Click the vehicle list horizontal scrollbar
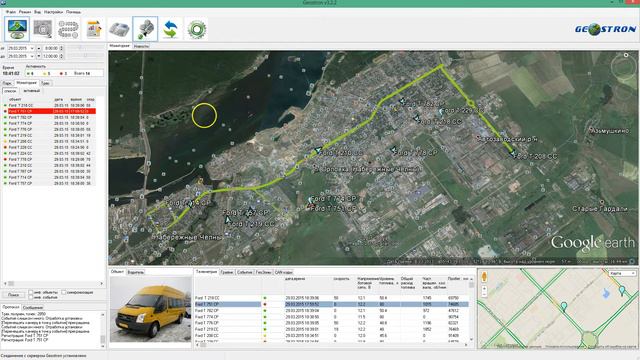Image resolution: width=640 pixels, height=360 pixels. (x=53, y=284)
